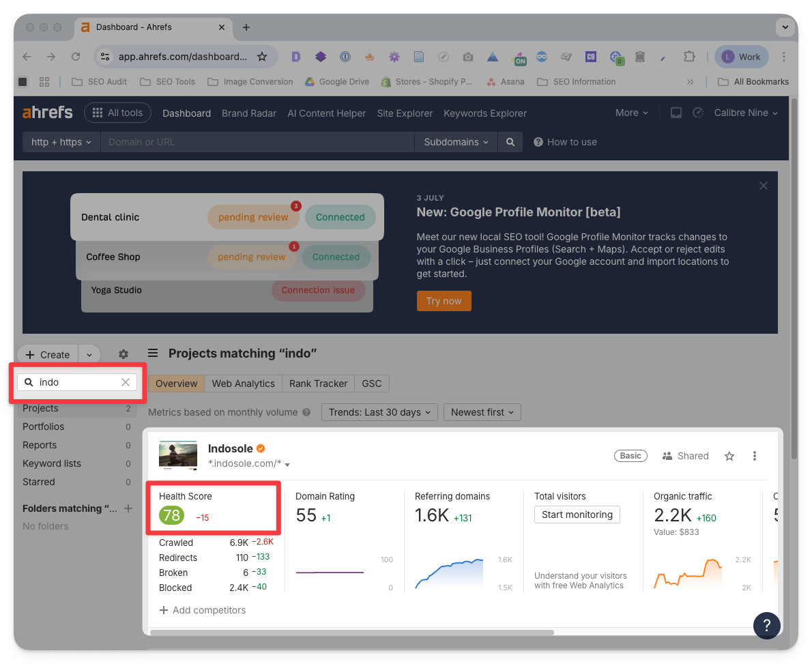Screen dimensions: 812x664
Task: Click the help question mark bubble
Action: pyautogui.click(x=766, y=624)
